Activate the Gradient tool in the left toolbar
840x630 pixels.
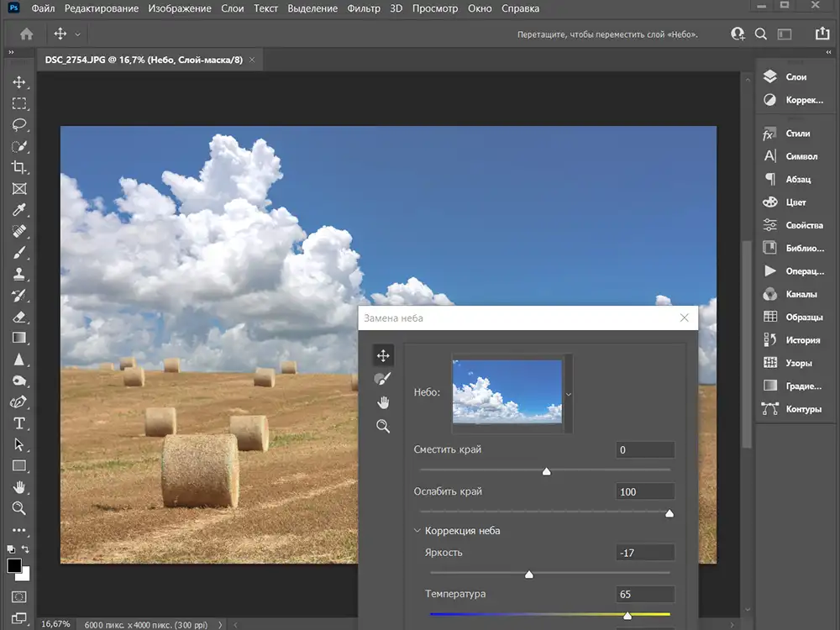coord(19,338)
